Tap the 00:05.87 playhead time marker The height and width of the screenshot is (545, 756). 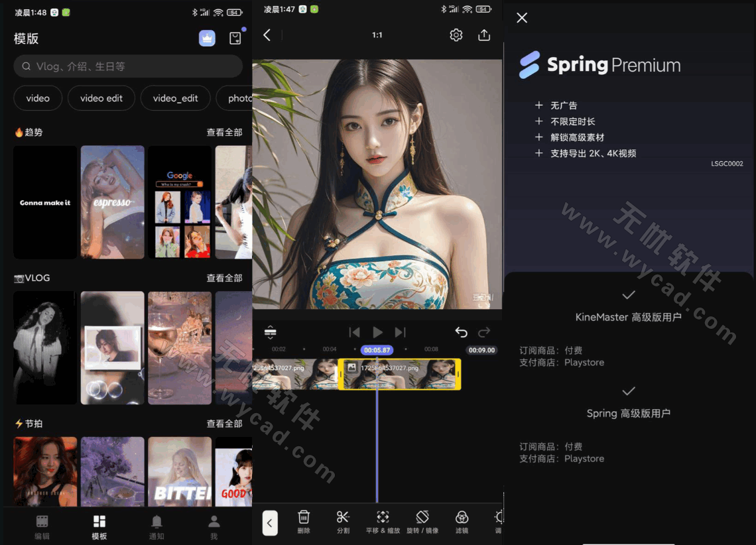pyautogui.click(x=377, y=349)
